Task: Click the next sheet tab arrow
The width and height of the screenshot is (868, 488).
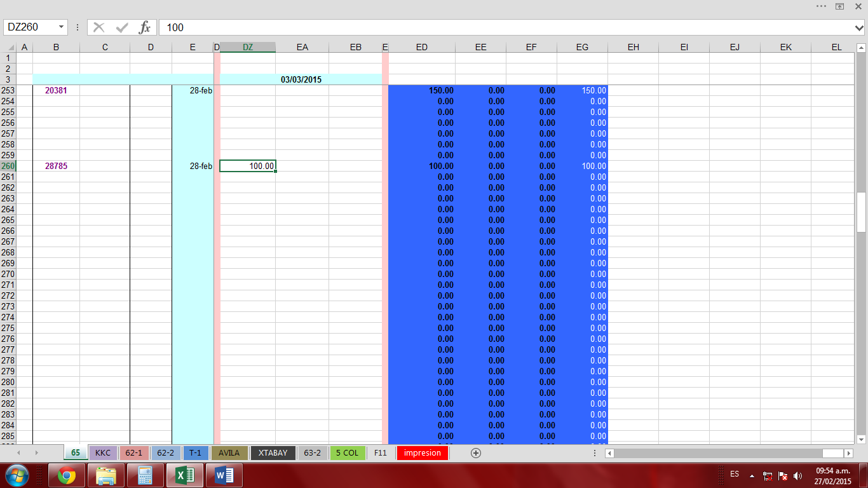Action: (36, 453)
